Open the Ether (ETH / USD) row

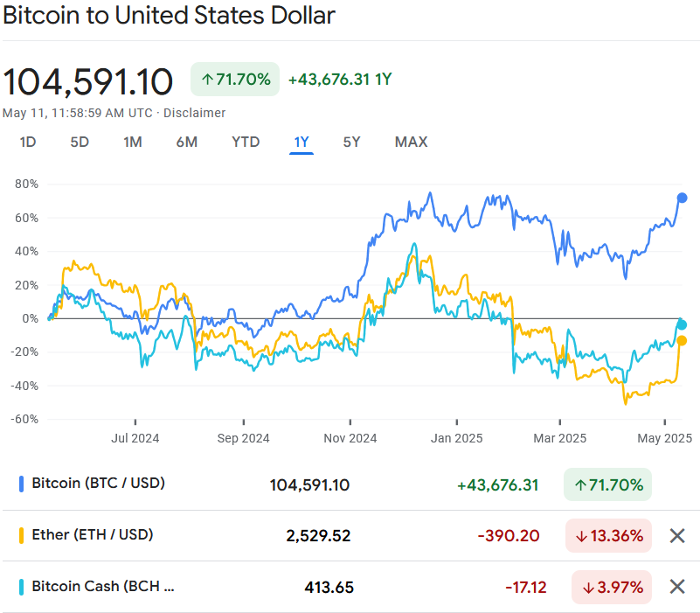350,535
